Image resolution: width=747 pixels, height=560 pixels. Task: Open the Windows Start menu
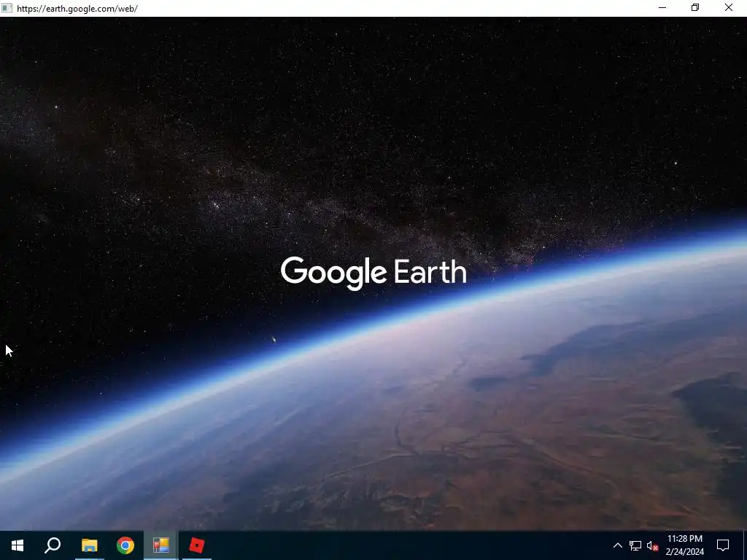(x=18, y=545)
